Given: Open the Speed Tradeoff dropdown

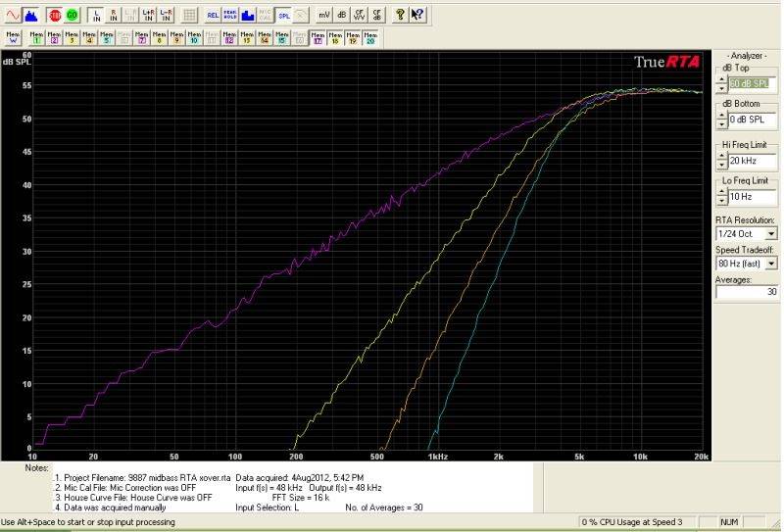Looking at the screenshot, I should tap(770, 264).
